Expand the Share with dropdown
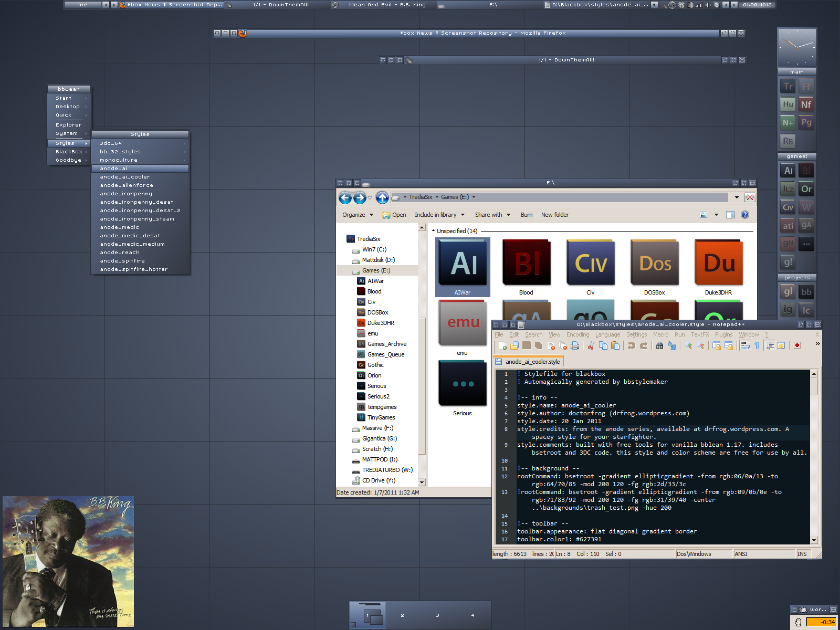 click(492, 215)
